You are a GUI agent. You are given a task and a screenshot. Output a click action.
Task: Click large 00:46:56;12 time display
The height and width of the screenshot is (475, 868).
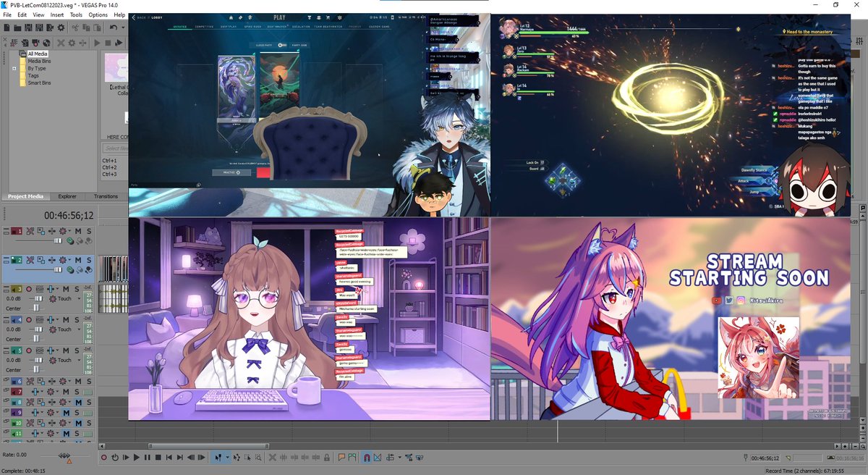pos(69,215)
